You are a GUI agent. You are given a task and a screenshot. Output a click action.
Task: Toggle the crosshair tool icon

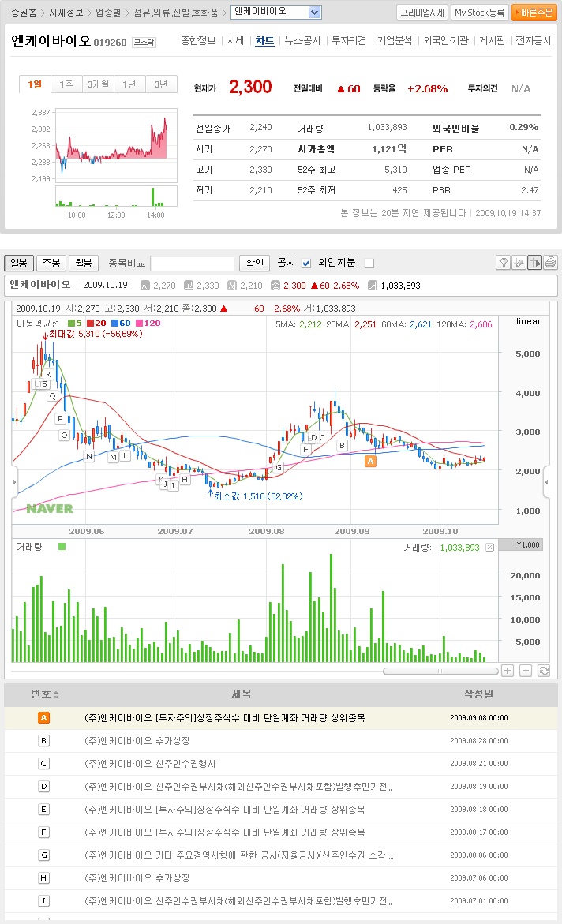(x=535, y=263)
